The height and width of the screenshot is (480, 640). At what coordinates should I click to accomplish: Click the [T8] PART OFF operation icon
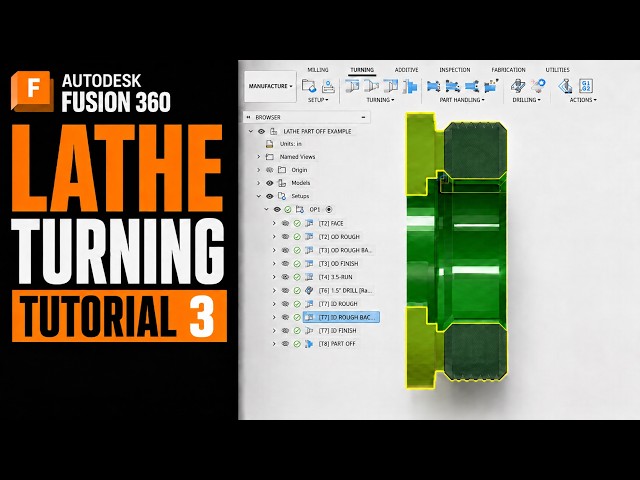point(309,344)
